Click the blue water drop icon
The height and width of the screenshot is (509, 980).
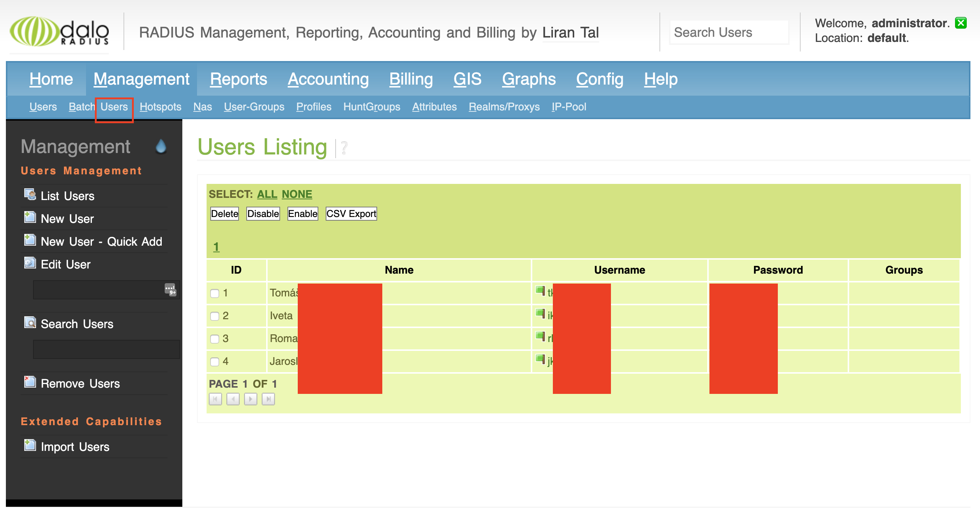click(161, 146)
